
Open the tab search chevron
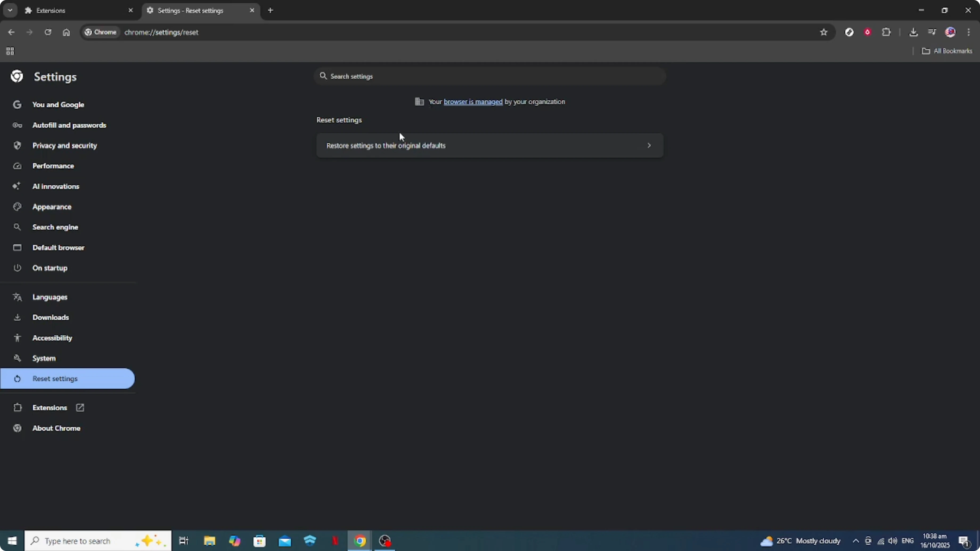pos(10,10)
